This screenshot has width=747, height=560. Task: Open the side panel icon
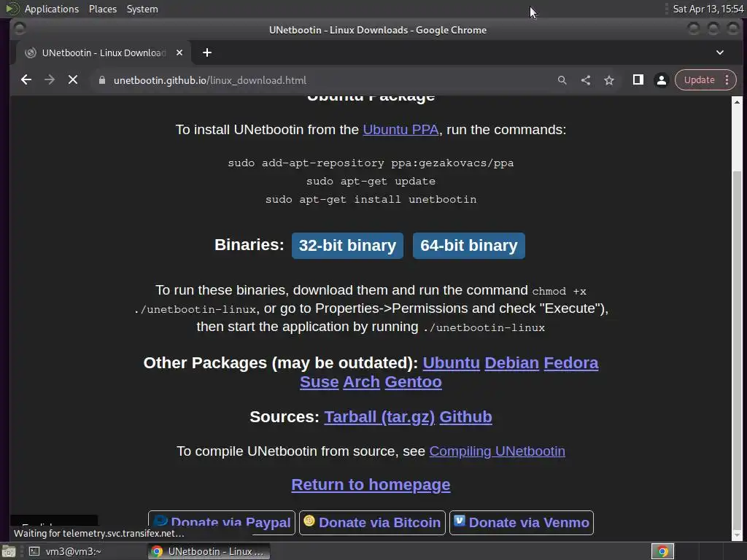(638, 80)
